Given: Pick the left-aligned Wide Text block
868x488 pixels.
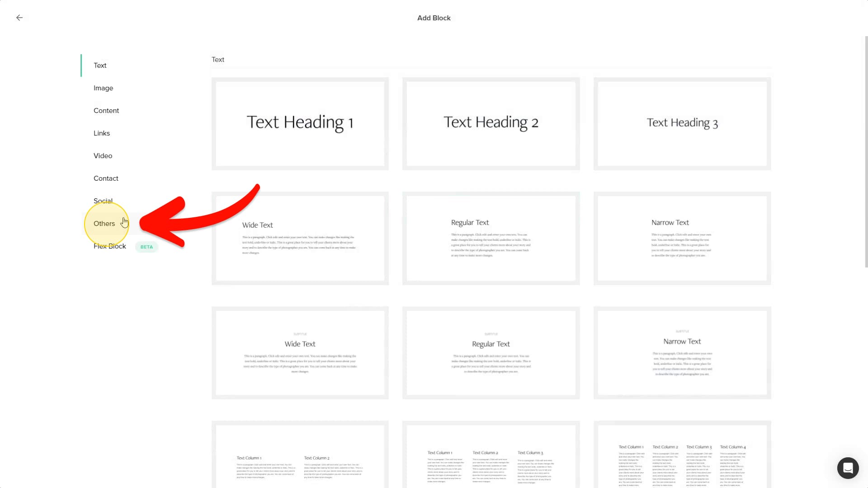Looking at the screenshot, I should point(300,238).
